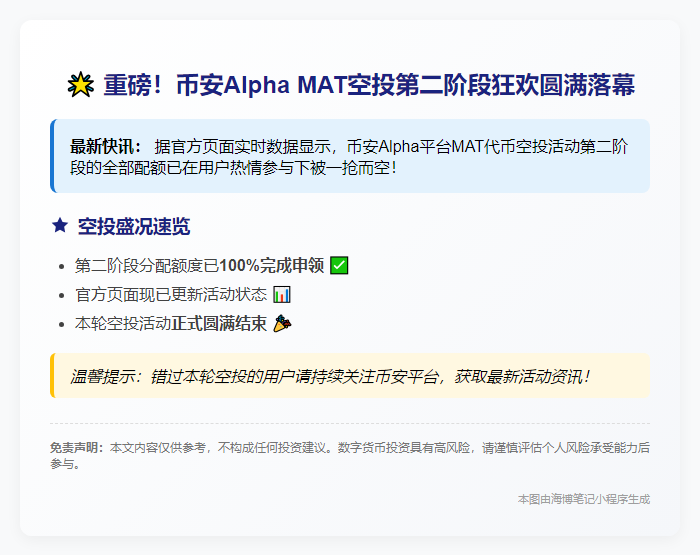Click the news text 据官方页面实时数据显示

tap(242, 146)
